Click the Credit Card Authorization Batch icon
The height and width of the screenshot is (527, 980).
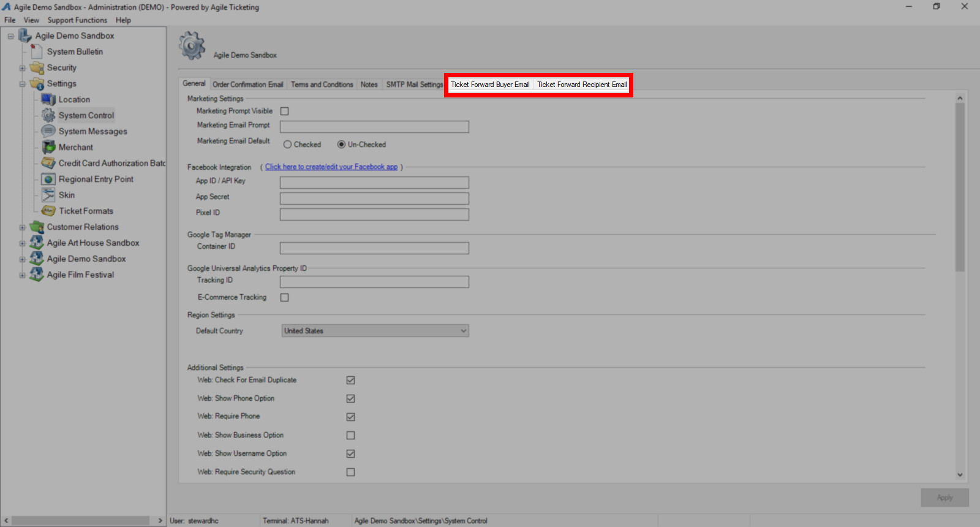coord(48,163)
